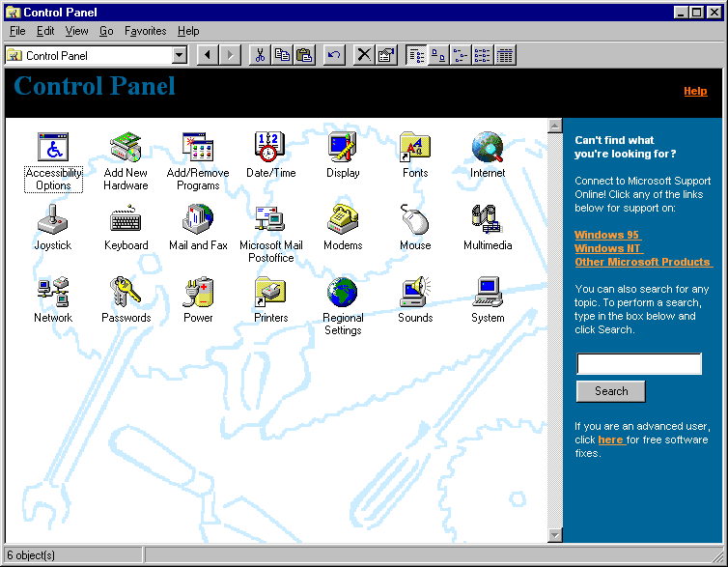The width and height of the screenshot is (728, 567).
Task: Click the Joystick icon
Action: [53, 219]
